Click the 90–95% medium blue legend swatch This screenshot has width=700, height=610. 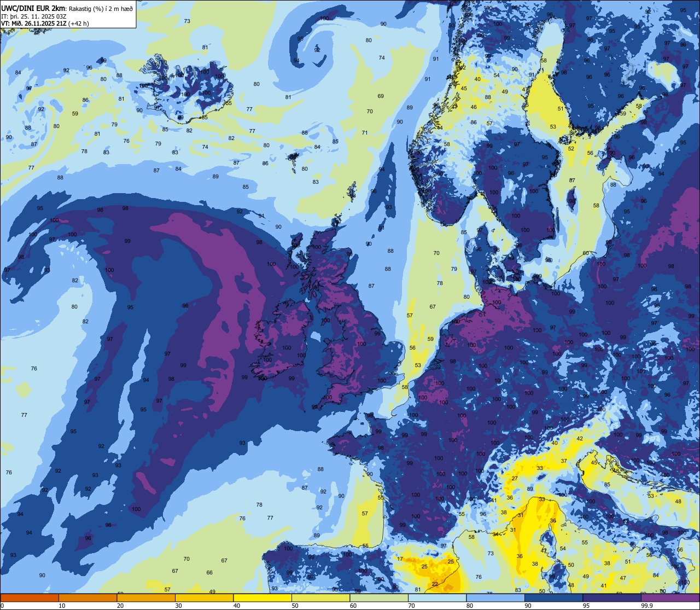click(553, 597)
